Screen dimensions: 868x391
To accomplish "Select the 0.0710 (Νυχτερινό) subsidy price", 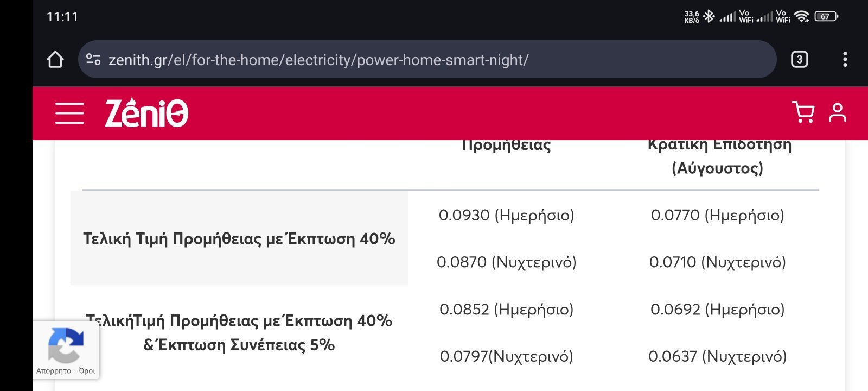I will pos(717,262).
